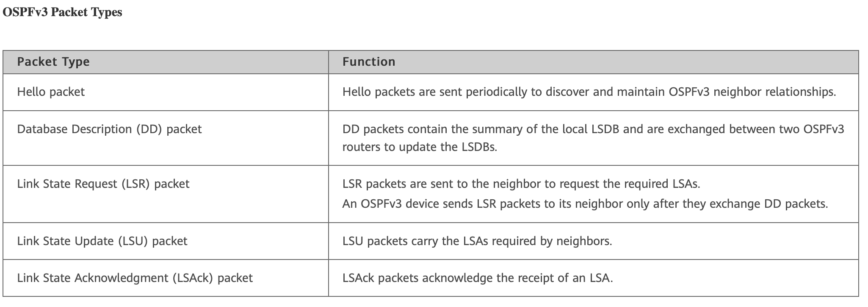Click the OSPFv3 Packet Types heading
Viewport: 868px width, 307px height.
62,12
